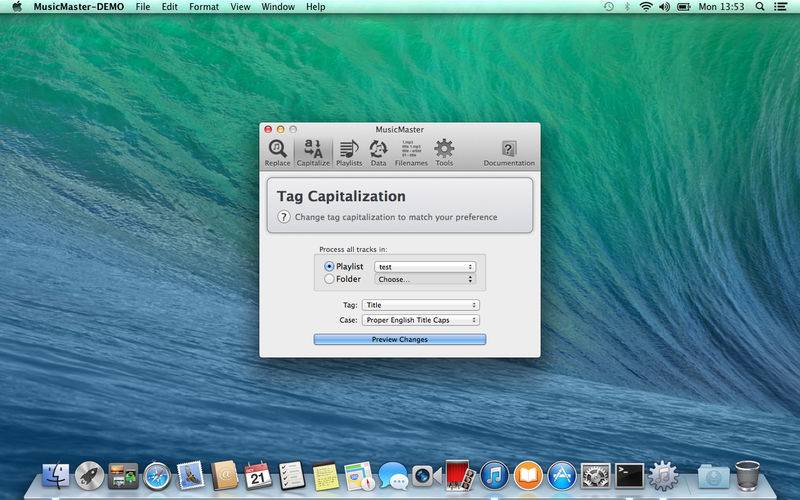
Task: Click the Preview Changes button
Action: coord(399,339)
